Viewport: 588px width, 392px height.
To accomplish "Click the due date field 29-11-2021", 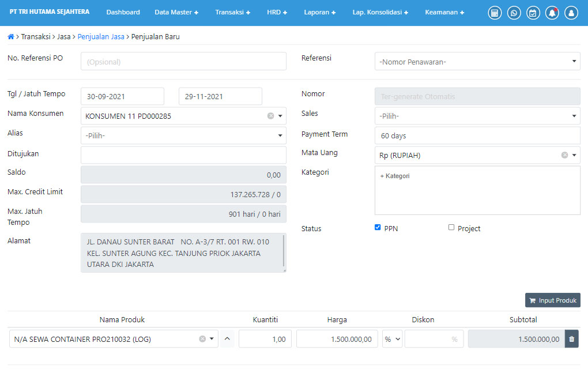I will (220, 96).
